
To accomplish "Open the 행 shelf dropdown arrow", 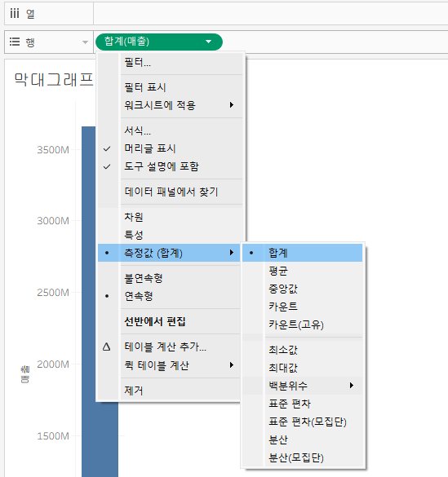I will (x=85, y=42).
